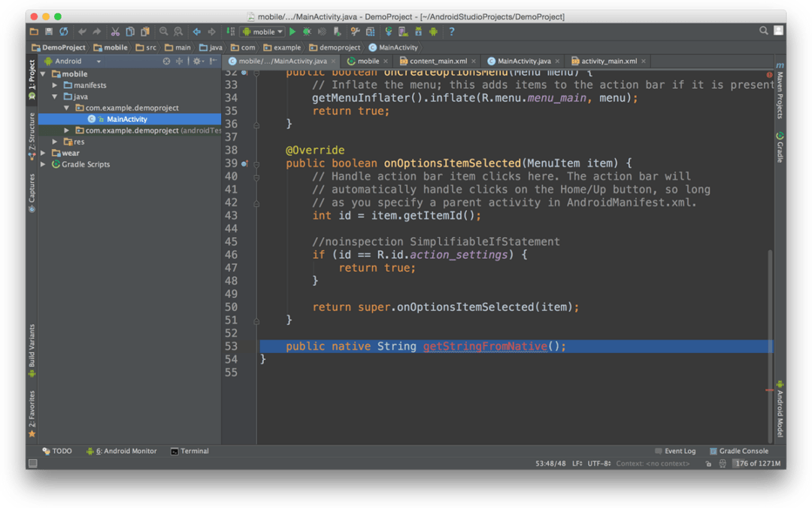Click the Search Everywhere magnifier at top right

763,31
